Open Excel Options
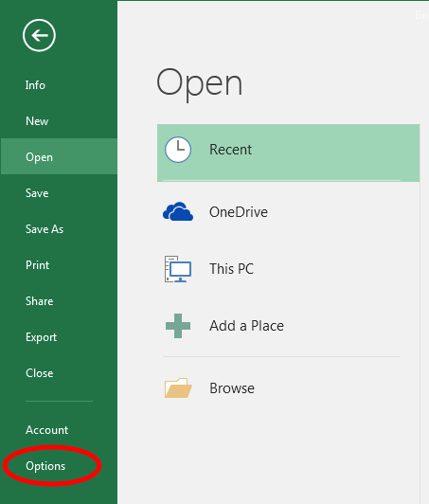This screenshot has height=504, width=429. tap(45, 466)
